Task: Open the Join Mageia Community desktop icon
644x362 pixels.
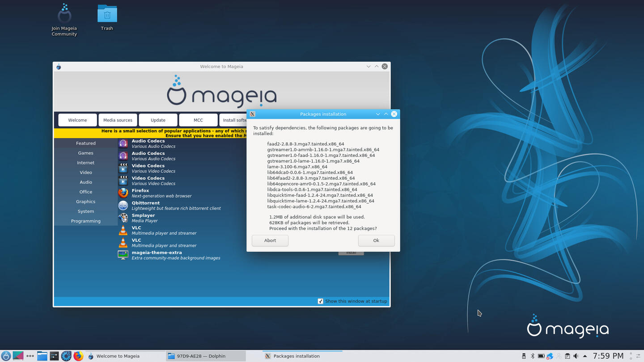Action: click(64, 20)
